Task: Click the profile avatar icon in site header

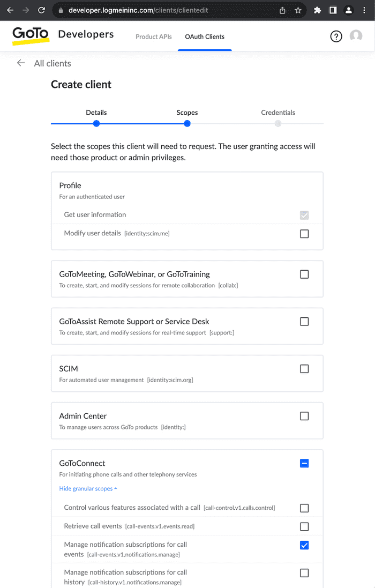Action: click(356, 36)
